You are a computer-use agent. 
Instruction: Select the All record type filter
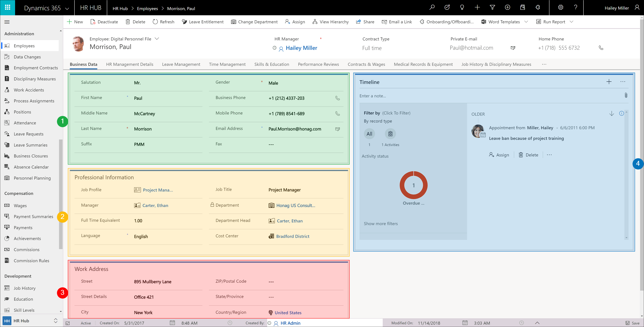click(x=369, y=134)
